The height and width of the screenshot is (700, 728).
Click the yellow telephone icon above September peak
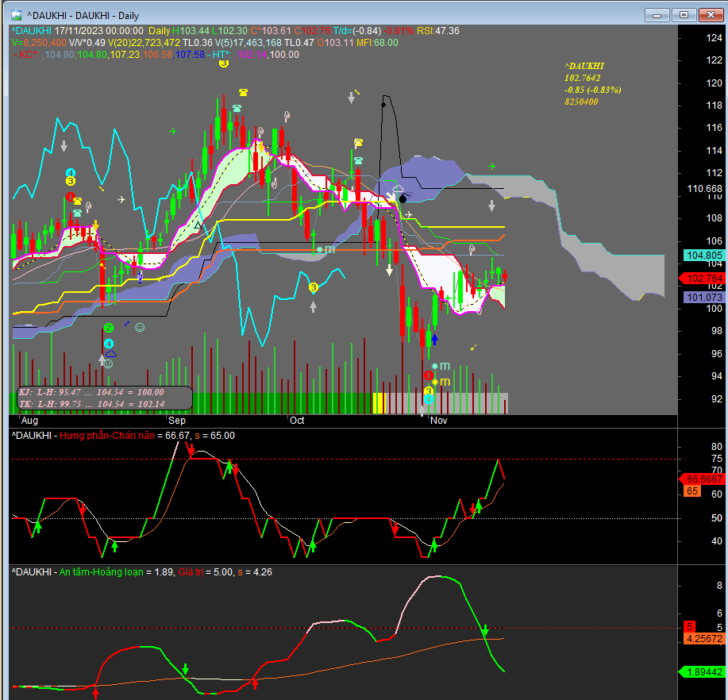[x=242, y=93]
